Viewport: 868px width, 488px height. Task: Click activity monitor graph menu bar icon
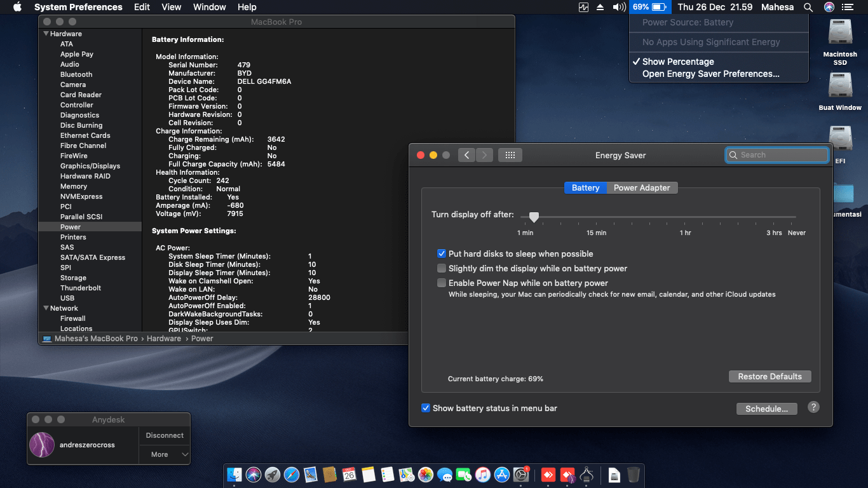click(583, 7)
